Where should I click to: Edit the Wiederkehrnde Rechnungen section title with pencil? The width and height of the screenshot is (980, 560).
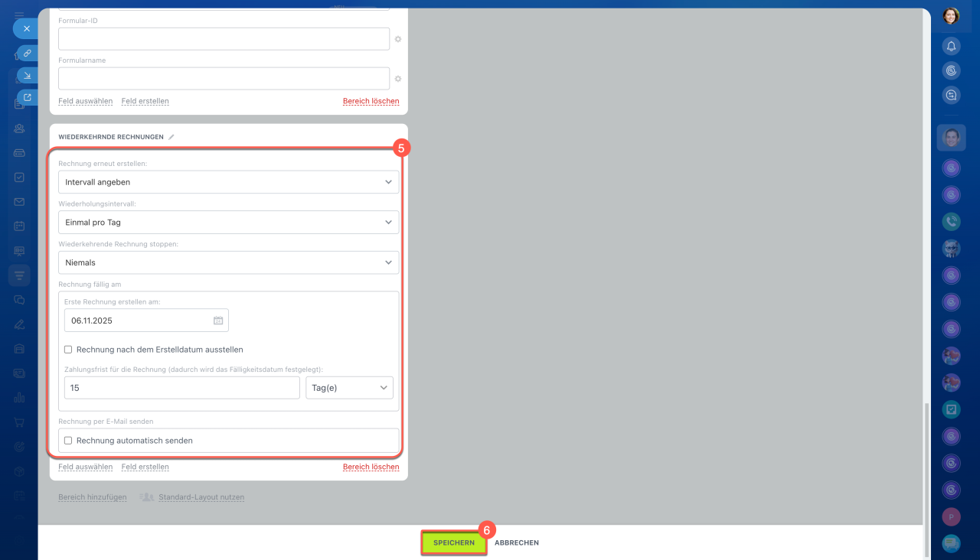(171, 137)
